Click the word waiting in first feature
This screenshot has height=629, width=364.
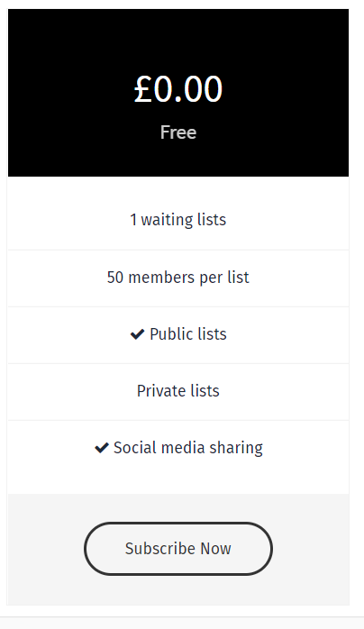pyautogui.click(x=161, y=220)
